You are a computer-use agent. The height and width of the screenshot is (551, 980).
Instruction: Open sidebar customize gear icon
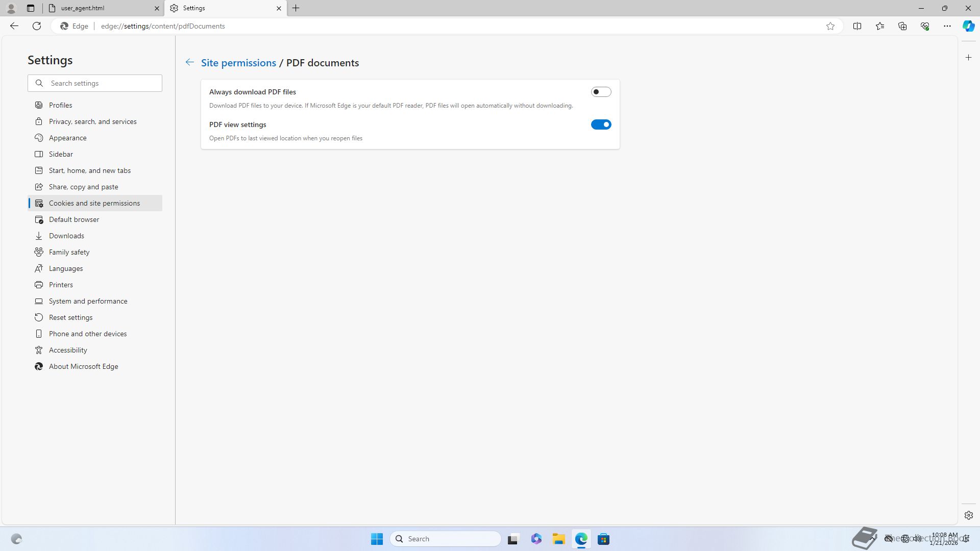tap(968, 515)
